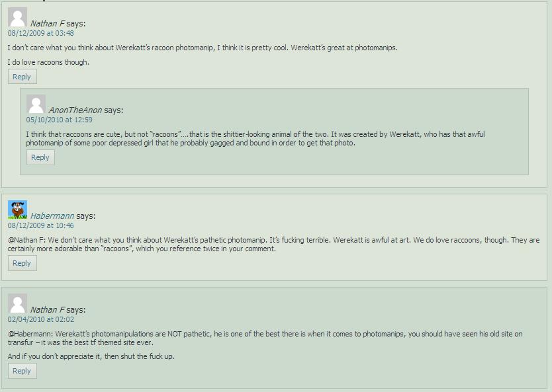The width and height of the screenshot is (552, 392).
Task: Click the Nathan F name above 02/04/2010 at 02:02
Action: 48,309
